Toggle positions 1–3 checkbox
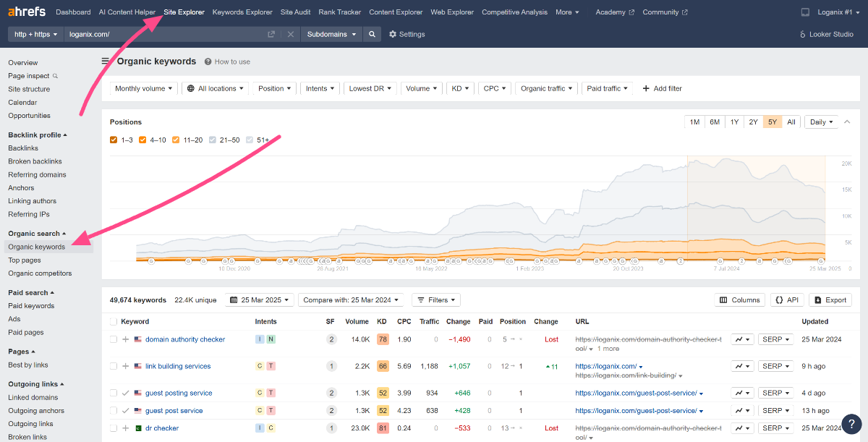The image size is (868, 442). click(x=114, y=140)
